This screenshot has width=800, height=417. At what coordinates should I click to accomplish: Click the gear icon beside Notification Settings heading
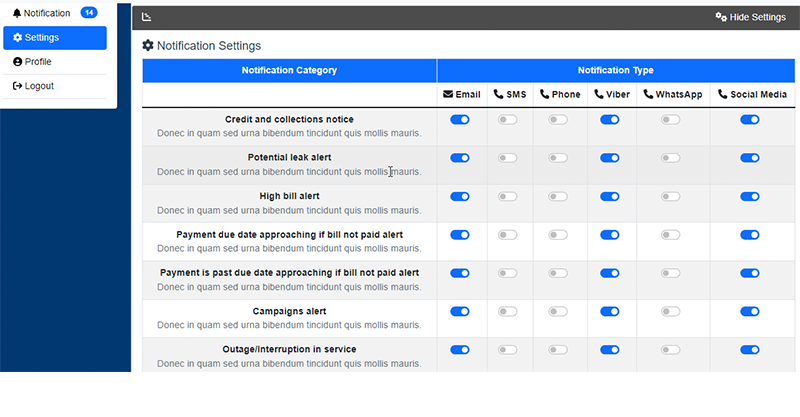(148, 45)
